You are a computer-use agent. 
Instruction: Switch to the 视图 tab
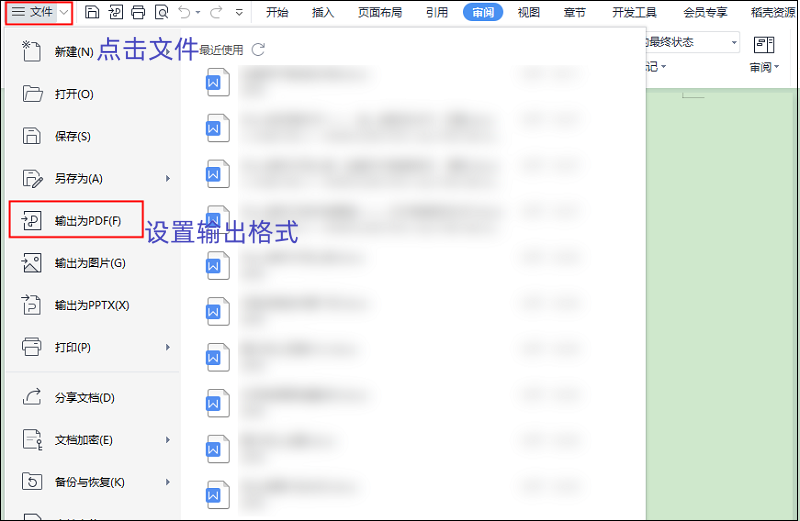(529, 12)
